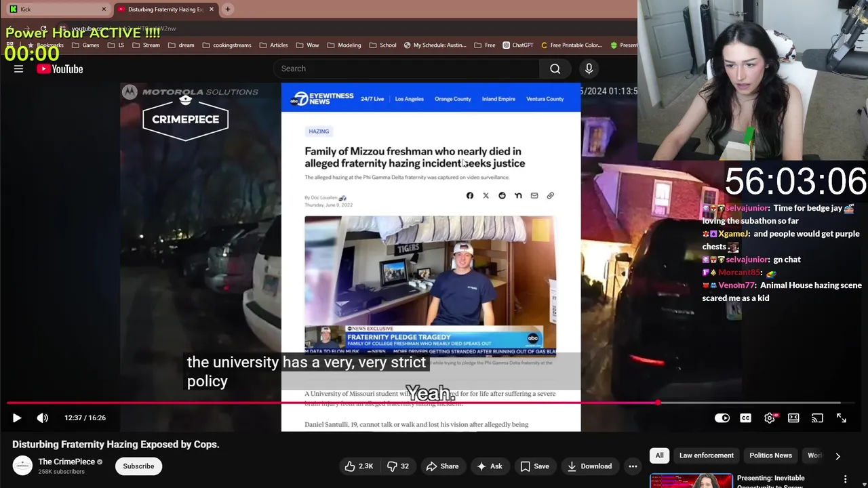This screenshot has height=488, width=868.
Task: Open the YouTube hamburger guide menu
Action: click(18, 68)
